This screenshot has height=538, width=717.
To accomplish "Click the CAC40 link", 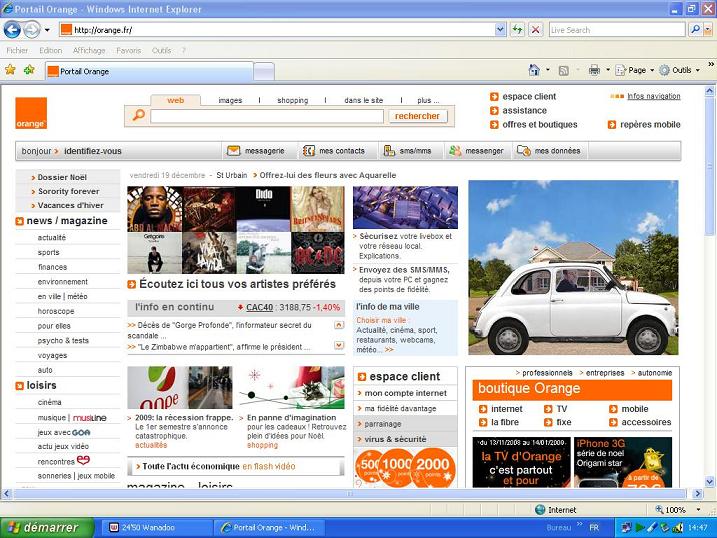I will (259, 307).
